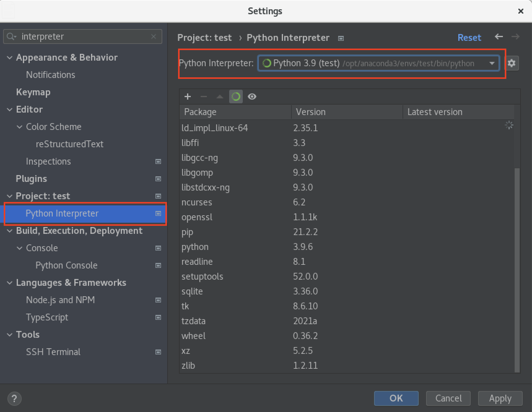532x412 pixels.
Task: Click the back navigation arrow near Reset
Action: (x=499, y=37)
